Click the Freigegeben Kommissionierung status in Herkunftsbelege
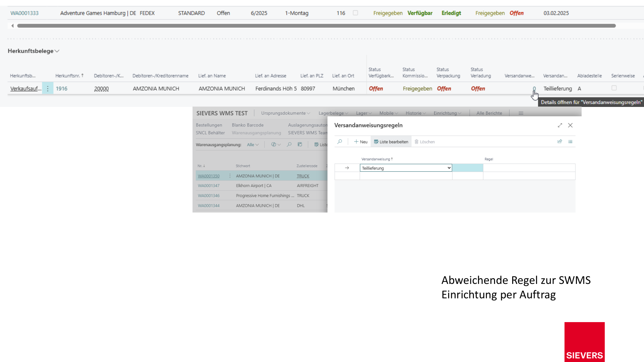Image resolution: width=644 pixels, height=362 pixels. click(417, 88)
